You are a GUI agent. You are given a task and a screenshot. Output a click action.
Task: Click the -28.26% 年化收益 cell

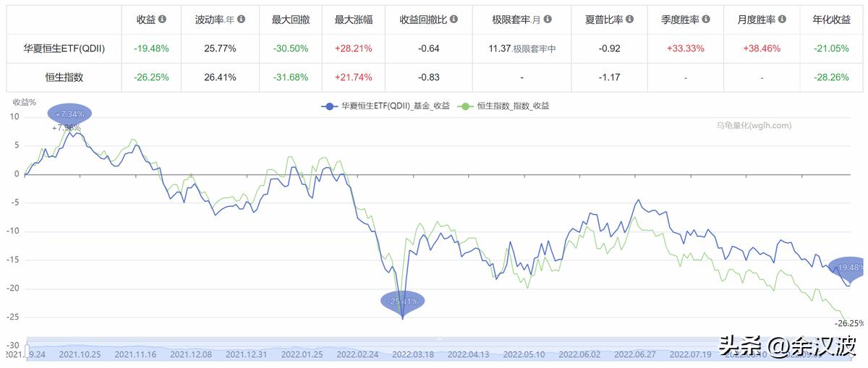[x=831, y=77]
